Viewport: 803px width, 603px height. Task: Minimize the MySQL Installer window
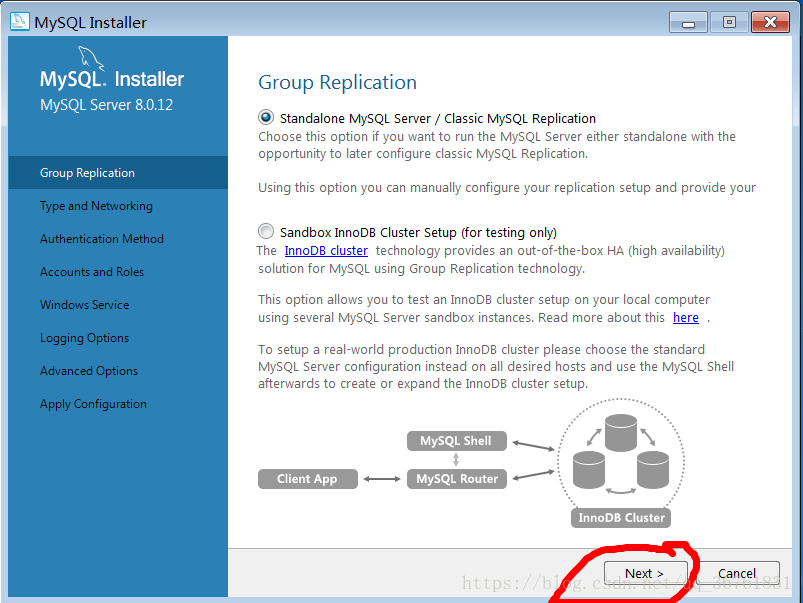click(688, 23)
